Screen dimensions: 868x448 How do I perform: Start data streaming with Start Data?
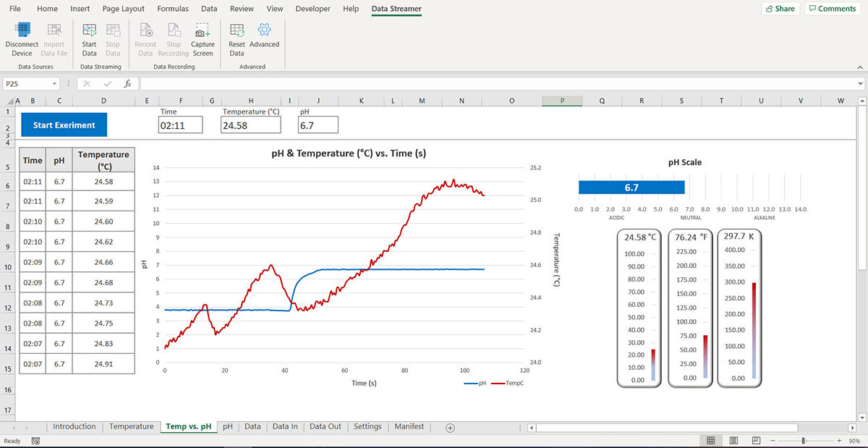[x=89, y=30]
